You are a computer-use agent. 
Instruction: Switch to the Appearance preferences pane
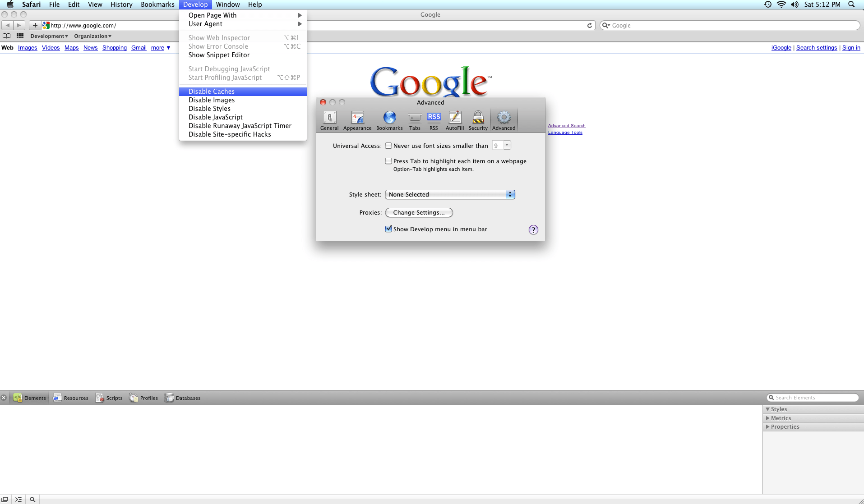357,119
